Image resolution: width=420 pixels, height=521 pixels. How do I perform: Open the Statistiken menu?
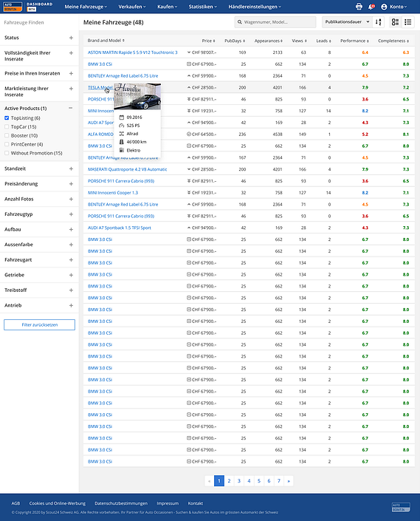[202, 7]
